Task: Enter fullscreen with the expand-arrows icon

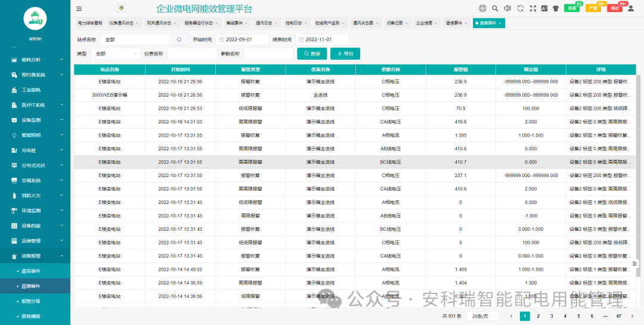Action: (532, 8)
